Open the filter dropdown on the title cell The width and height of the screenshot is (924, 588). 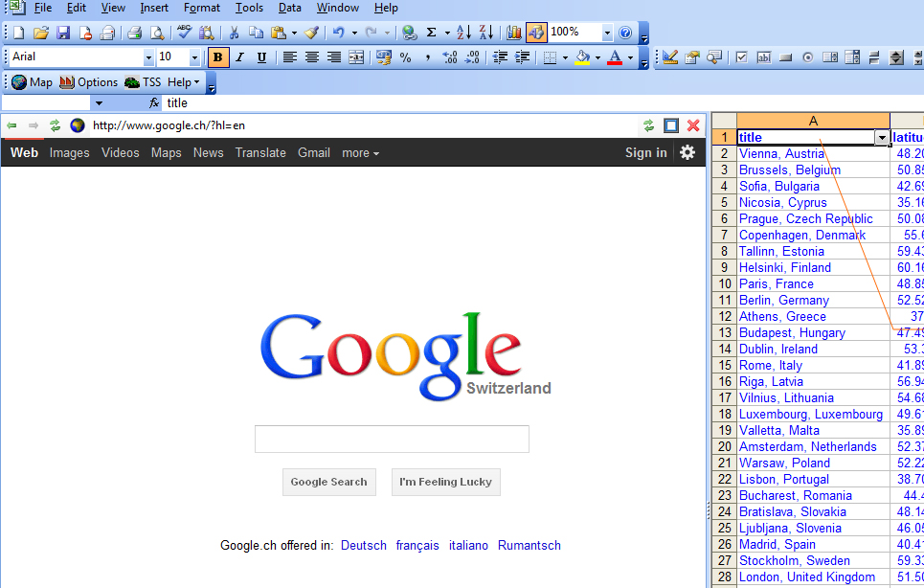(x=882, y=138)
